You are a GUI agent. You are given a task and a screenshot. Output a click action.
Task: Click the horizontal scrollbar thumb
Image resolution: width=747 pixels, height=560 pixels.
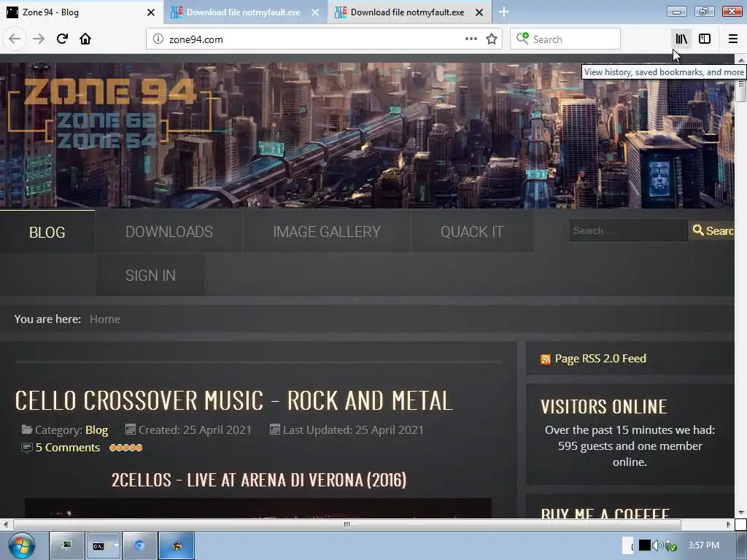pos(347,524)
